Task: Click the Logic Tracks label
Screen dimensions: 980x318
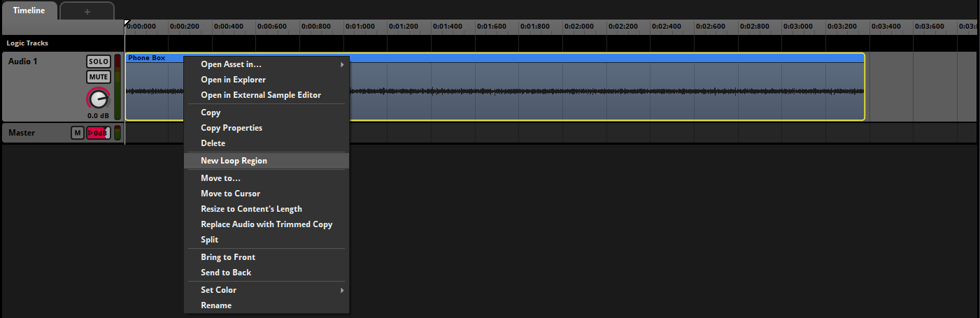Action: click(x=28, y=43)
